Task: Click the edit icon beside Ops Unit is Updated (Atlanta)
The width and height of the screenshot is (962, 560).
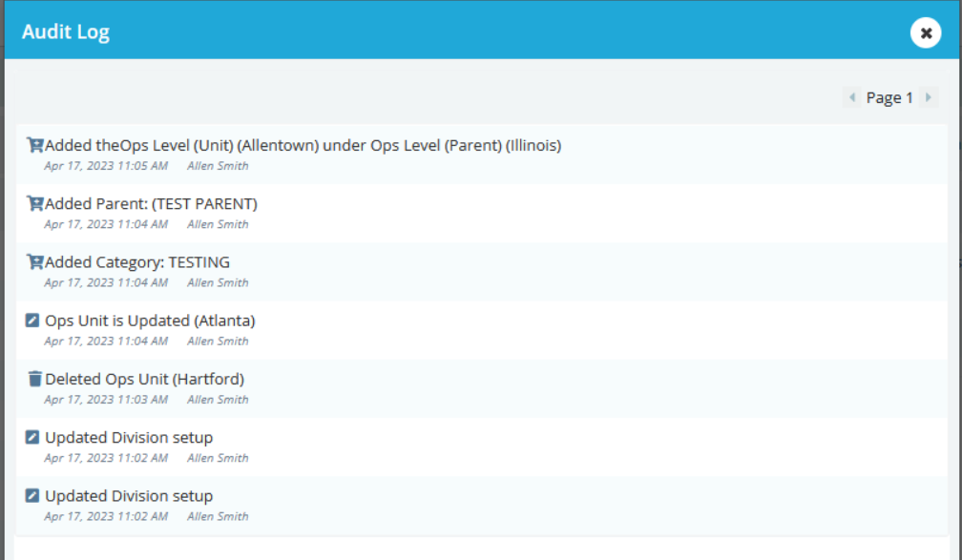Action: (32, 321)
